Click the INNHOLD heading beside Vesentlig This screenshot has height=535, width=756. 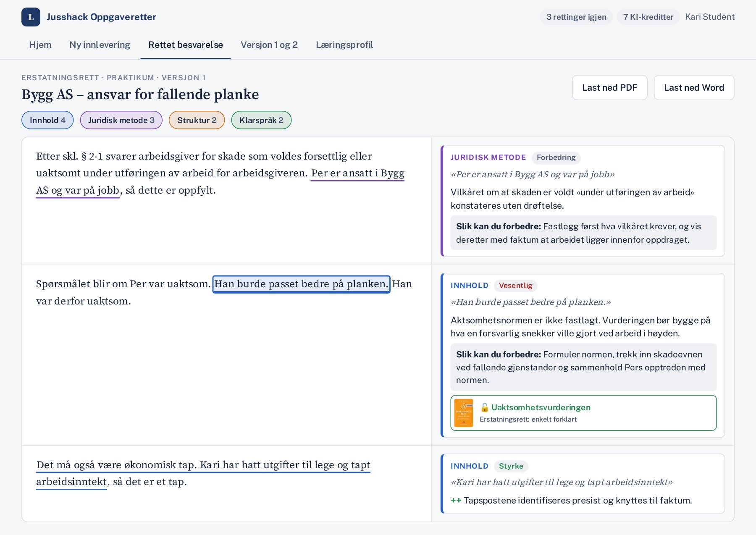point(470,286)
